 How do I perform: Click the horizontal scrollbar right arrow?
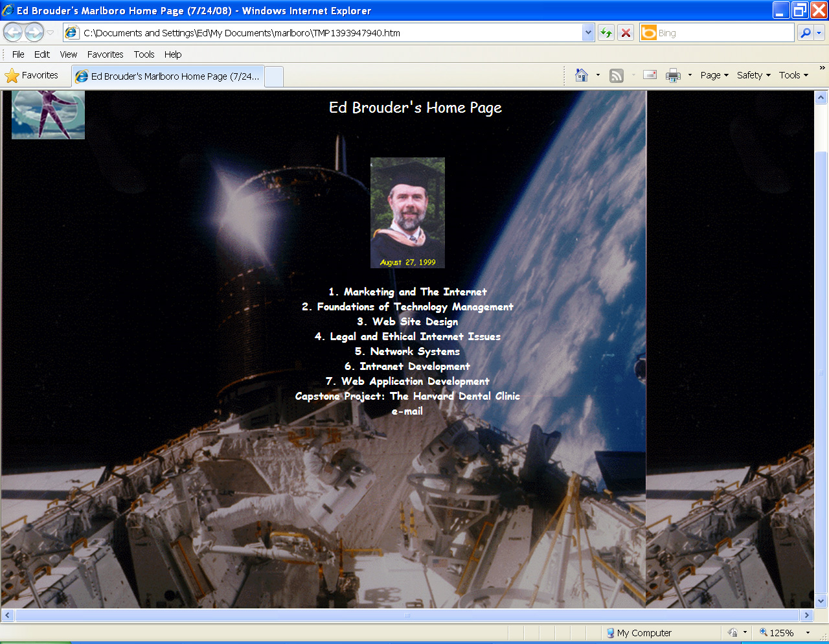(x=807, y=615)
